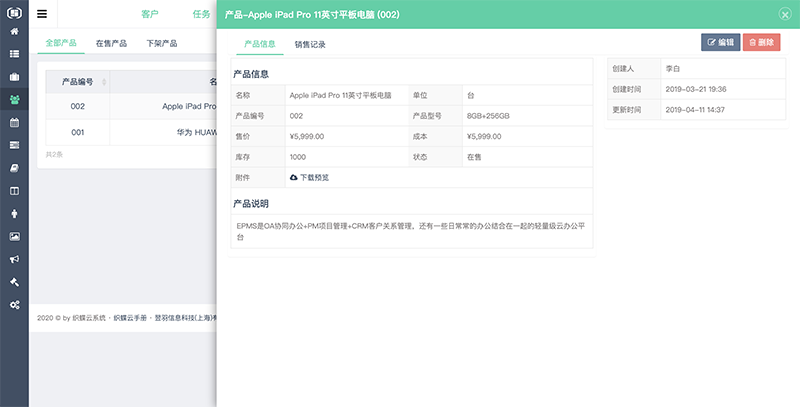Open the gears settings sidebar icon
This screenshot has height=407, width=800.
tap(14, 305)
